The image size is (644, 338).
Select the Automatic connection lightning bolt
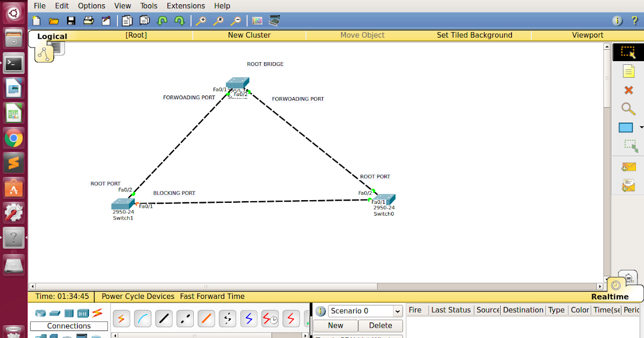coord(121,318)
